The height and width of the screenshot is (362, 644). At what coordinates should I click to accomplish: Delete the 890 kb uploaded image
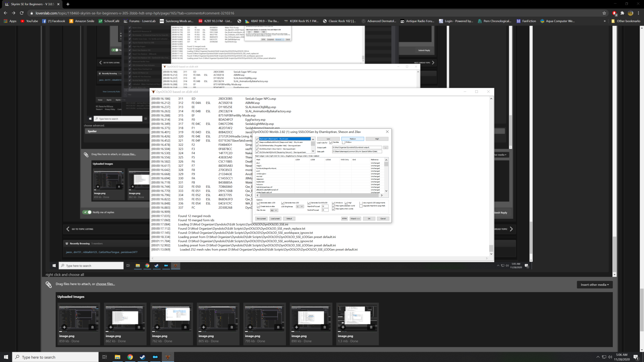tap(324, 327)
